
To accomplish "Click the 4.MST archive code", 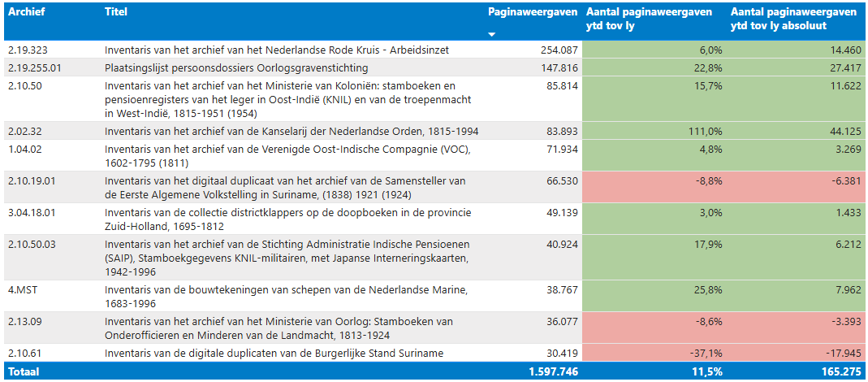I will click(23, 289).
